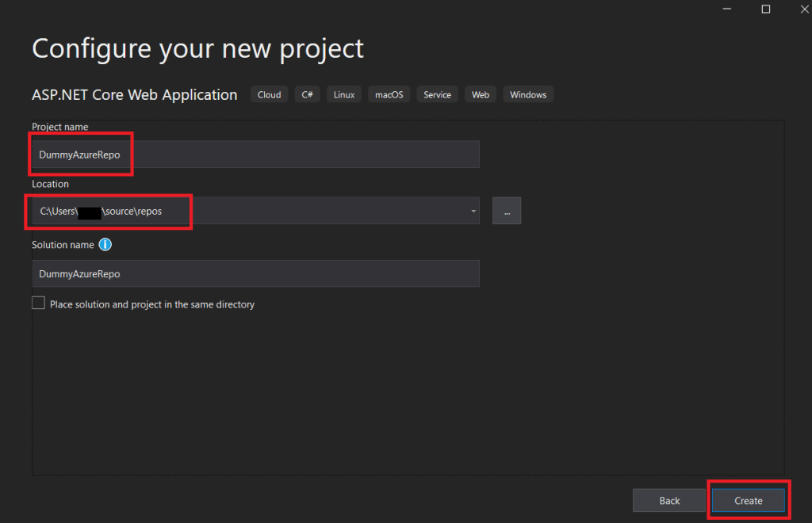Image resolution: width=812 pixels, height=523 pixels.
Task: Maximize the dialog window
Action: click(765, 9)
